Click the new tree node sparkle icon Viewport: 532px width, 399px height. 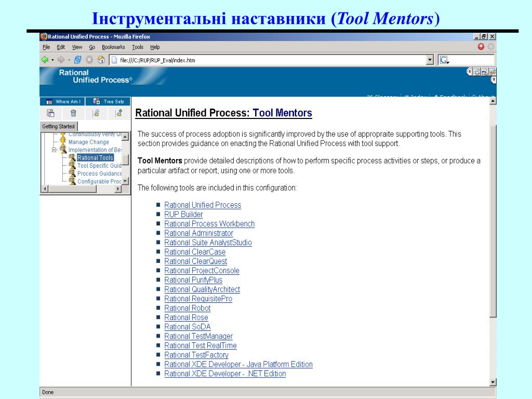coord(96,113)
